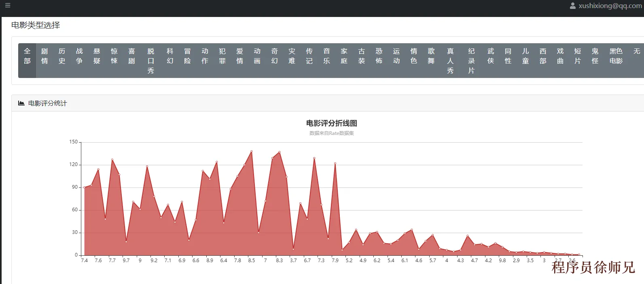
Task: Click the 9.8 x-axis label
Action: [502, 261]
